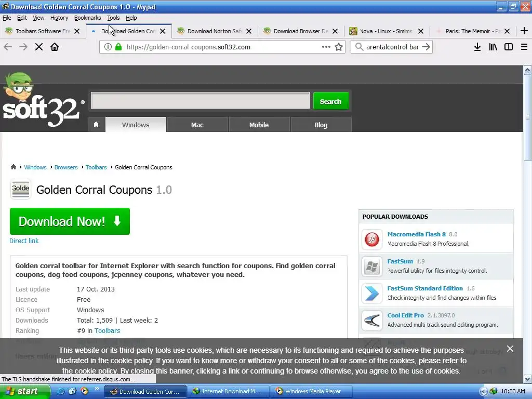Focus the soft32 search input field
532x399 pixels.
[x=200, y=100]
